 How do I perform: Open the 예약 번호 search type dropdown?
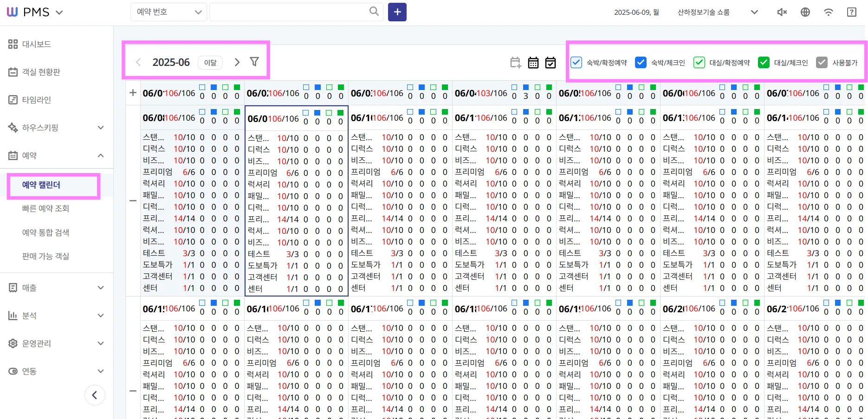pos(168,12)
